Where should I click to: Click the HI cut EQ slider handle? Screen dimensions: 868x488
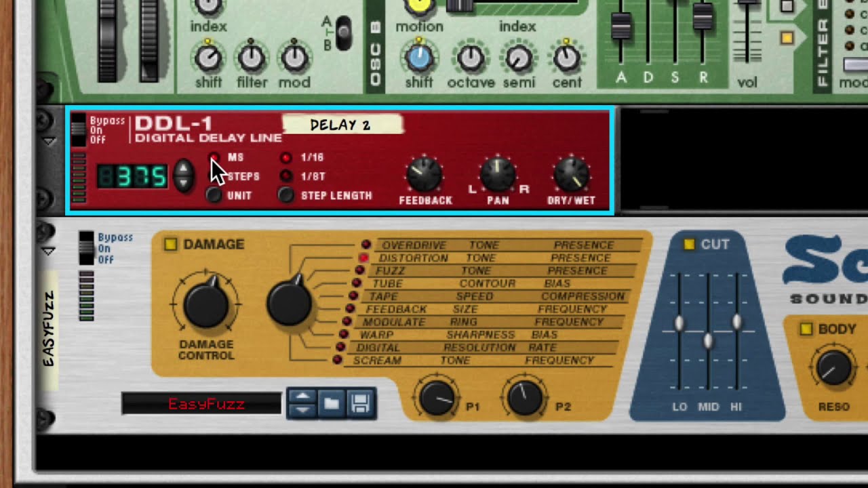(x=736, y=323)
